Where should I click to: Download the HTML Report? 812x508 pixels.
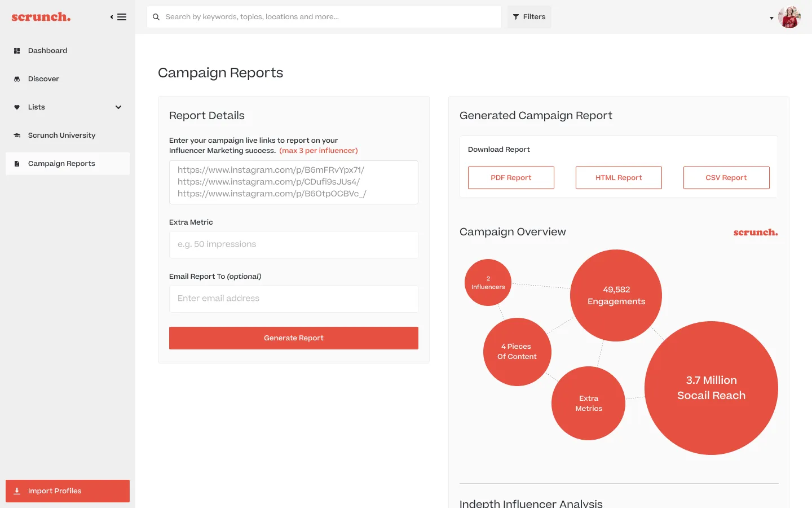click(619, 178)
